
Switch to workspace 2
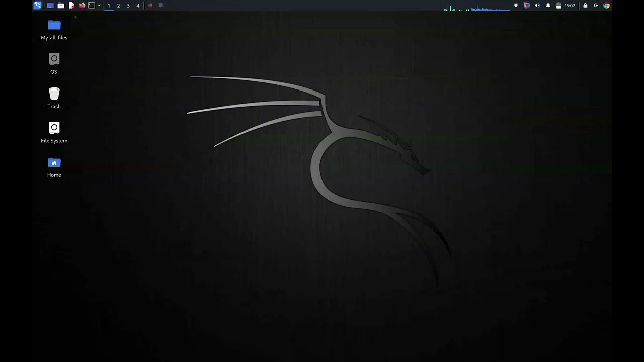click(118, 6)
